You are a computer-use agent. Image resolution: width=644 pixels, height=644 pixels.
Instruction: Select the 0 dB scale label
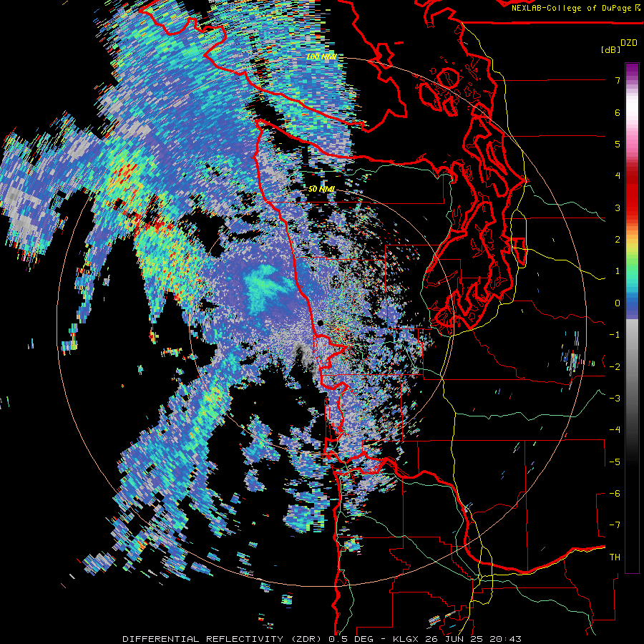coord(618,303)
